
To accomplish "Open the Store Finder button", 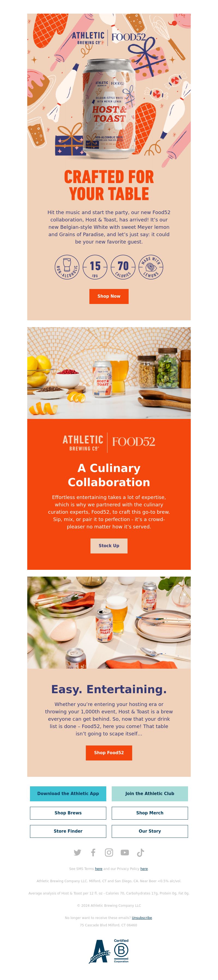I will [68, 831].
